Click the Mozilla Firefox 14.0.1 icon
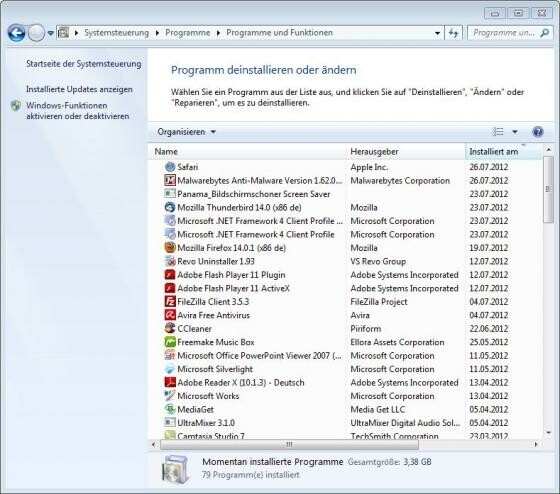 pyautogui.click(x=170, y=248)
